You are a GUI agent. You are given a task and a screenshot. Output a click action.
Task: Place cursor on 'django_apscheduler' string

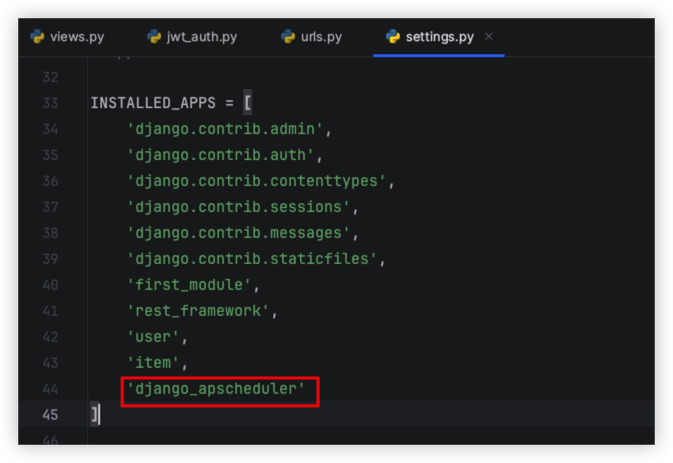(x=215, y=389)
